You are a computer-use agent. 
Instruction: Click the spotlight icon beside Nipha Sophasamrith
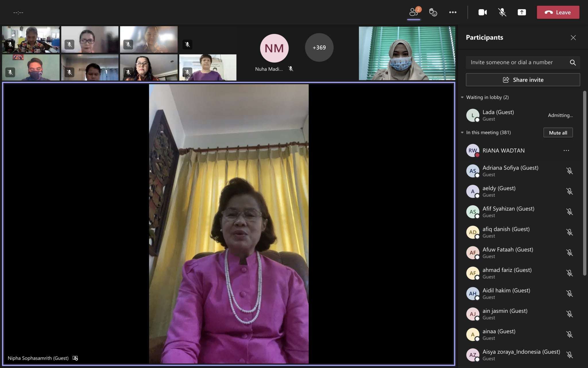(x=75, y=358)
